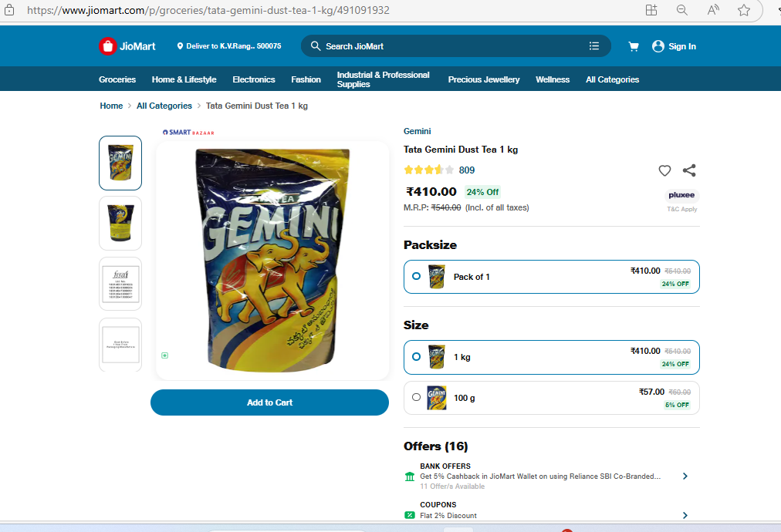Expand the Bank Offers section

[x=685, y=476]
